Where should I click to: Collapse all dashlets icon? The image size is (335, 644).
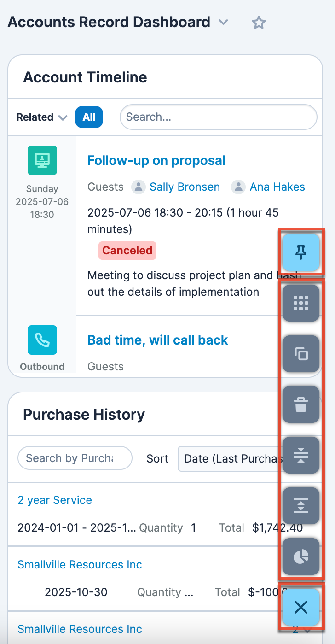(300, 455)
